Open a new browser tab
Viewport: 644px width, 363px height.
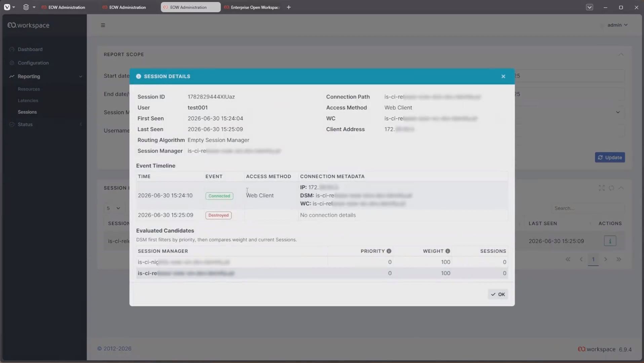click(x=289, y=7)
